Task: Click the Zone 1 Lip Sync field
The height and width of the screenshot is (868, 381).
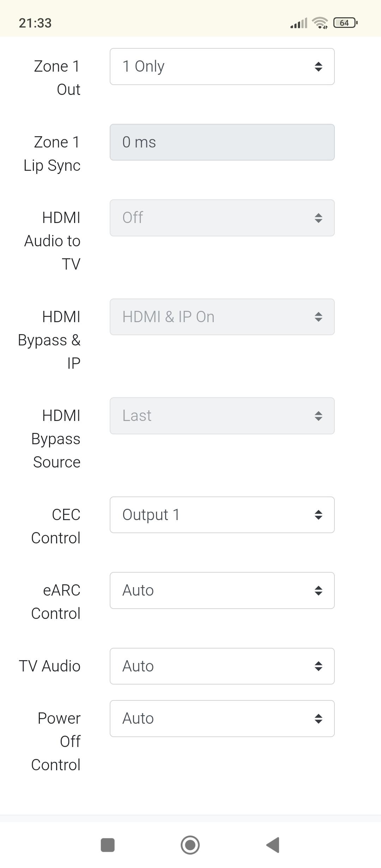Action: click(222, 142)
